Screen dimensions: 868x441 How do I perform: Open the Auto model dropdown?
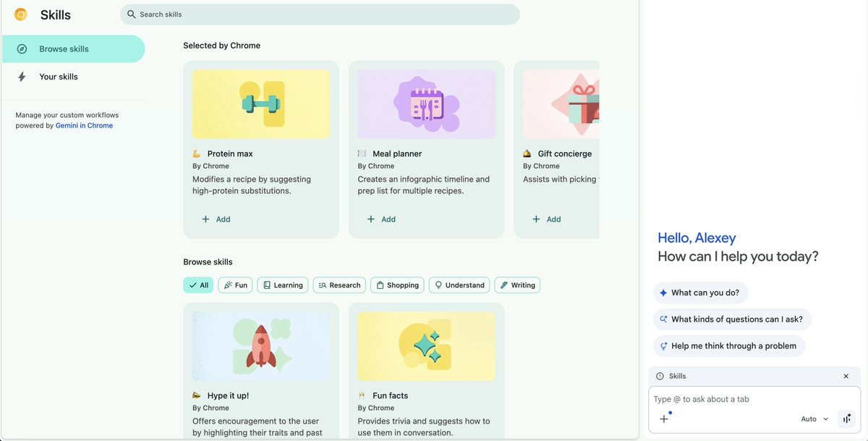pyautogui.click(x=814, y=419)
